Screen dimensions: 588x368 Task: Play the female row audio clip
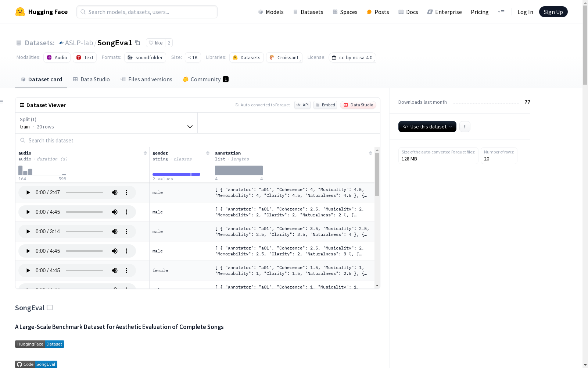coord(28,270)
